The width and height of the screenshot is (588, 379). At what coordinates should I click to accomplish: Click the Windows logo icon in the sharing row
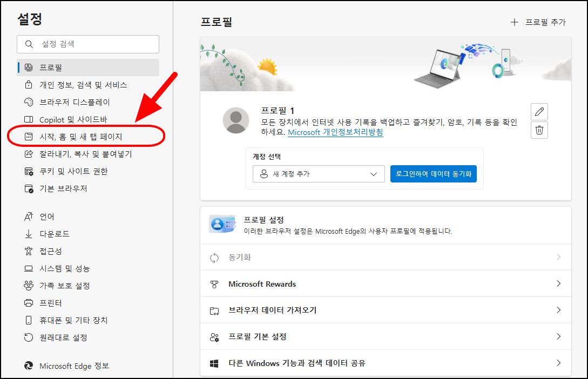(x=214, y=363)
